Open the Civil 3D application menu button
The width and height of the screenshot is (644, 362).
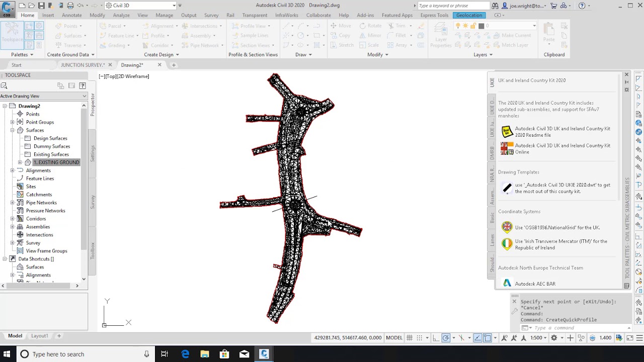pyautogui.click(x=7, y=9)
